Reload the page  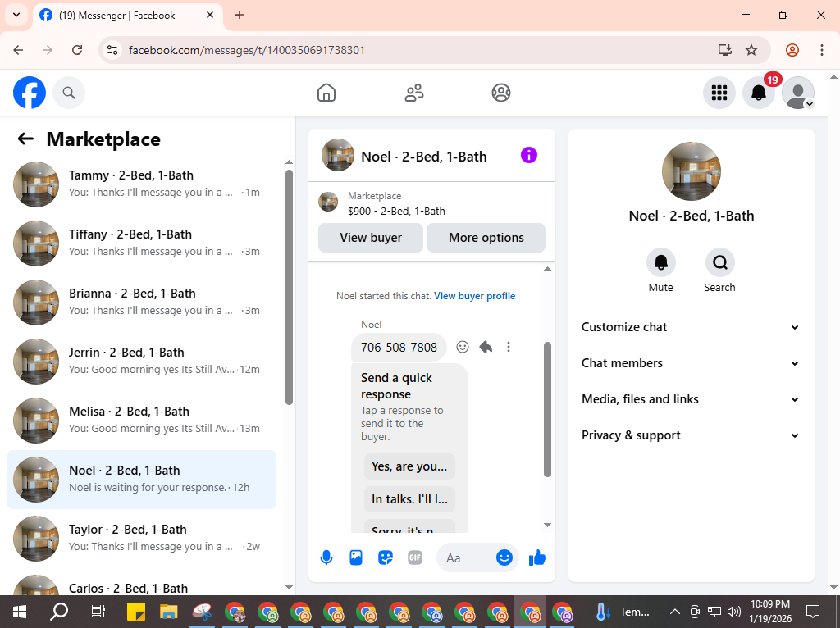(77, 50)
